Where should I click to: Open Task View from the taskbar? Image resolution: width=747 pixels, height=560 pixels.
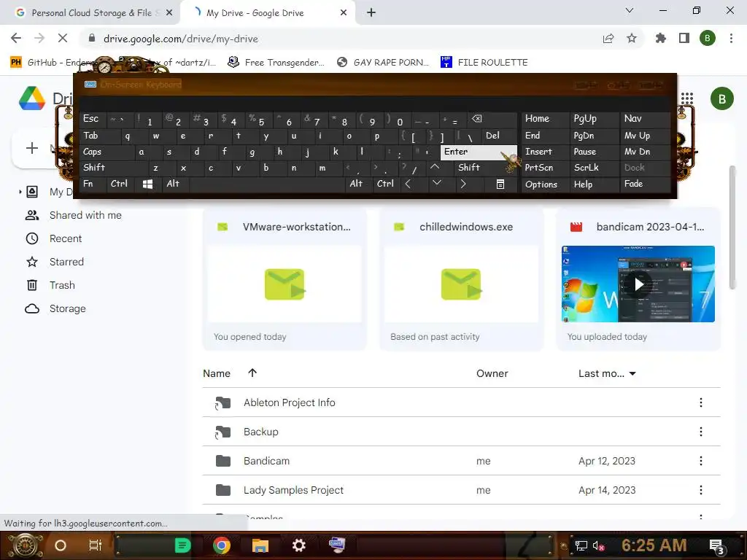96,545
